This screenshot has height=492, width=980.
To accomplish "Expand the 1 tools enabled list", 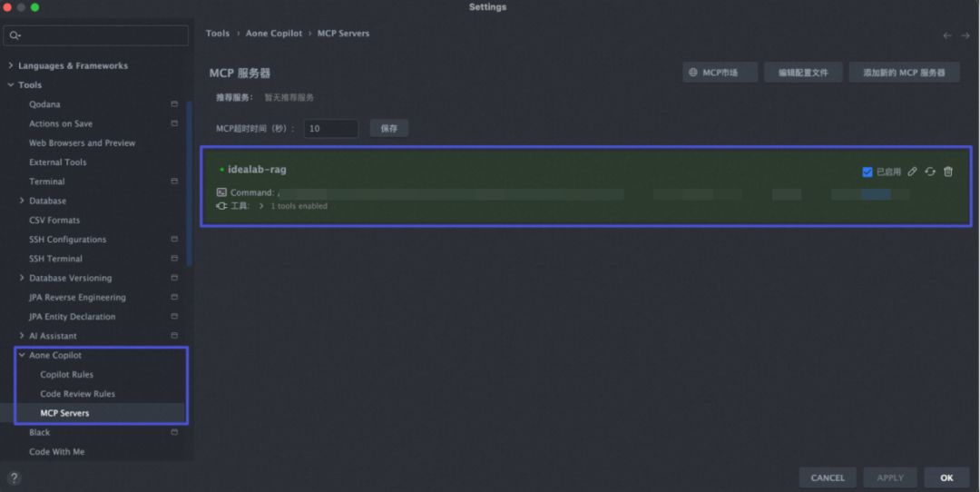I will 261,206.
